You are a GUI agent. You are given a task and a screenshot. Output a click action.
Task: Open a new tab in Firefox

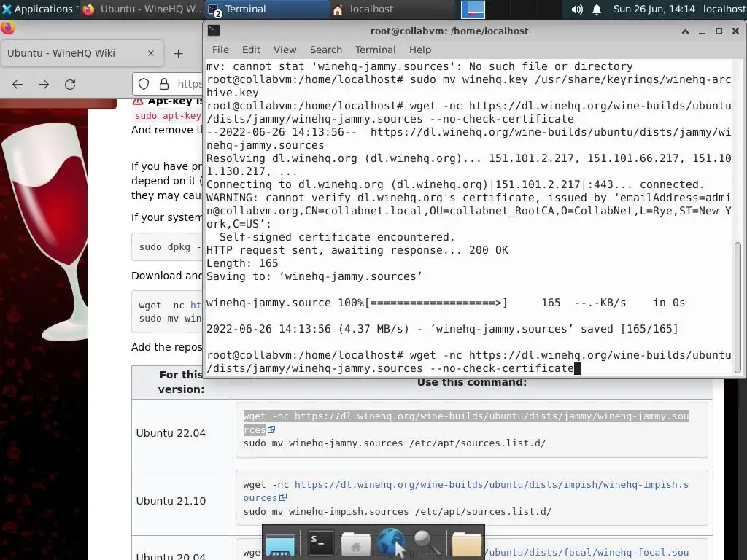178,54
